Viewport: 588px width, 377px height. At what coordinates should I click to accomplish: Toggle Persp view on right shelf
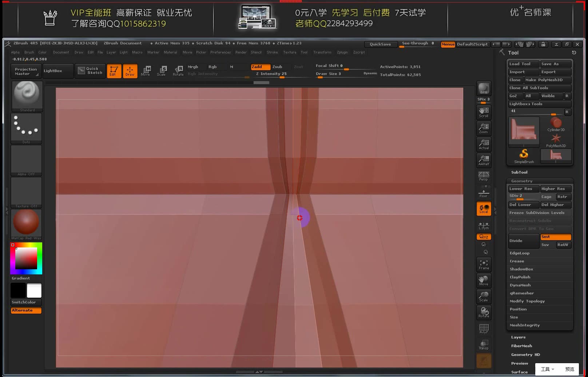coord(484,176)
